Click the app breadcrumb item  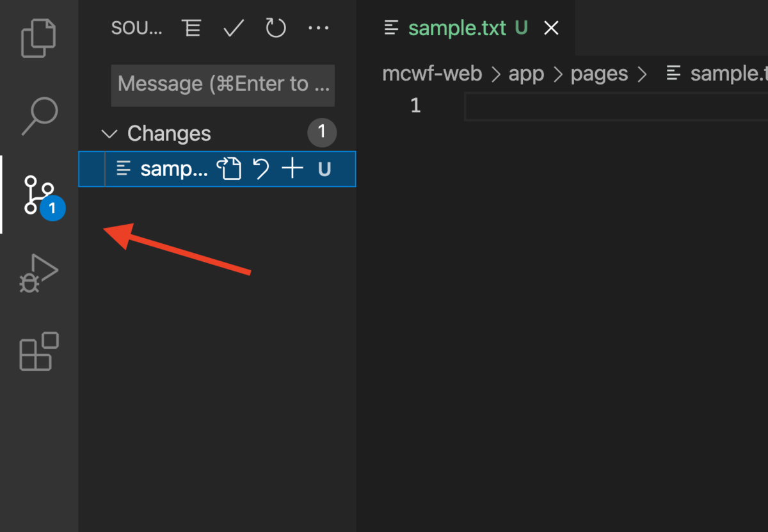click(526, 74)
